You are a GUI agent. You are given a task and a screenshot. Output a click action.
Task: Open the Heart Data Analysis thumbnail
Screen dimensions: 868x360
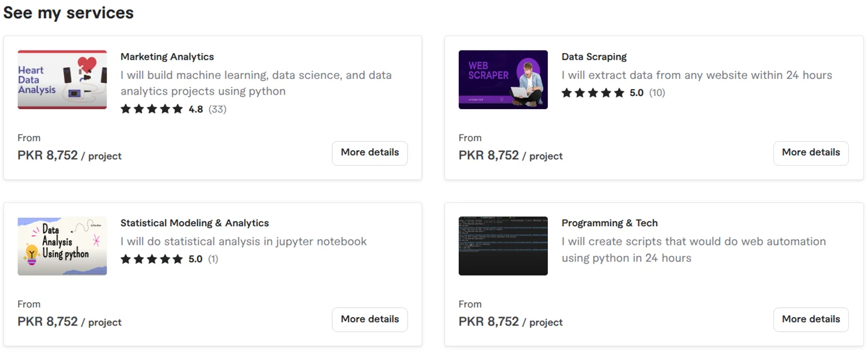pyautogui.click(x=62, y=80)
